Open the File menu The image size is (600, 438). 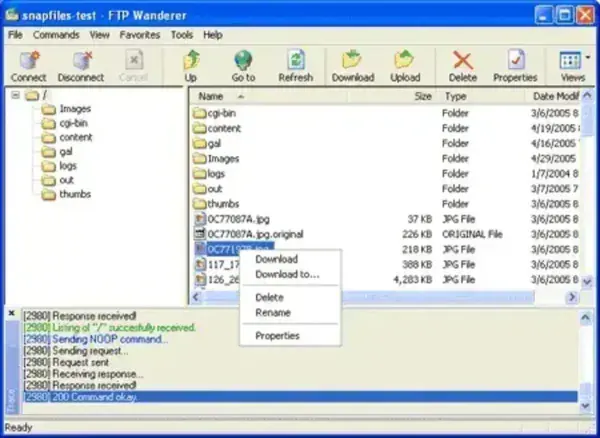click(15, 35)
